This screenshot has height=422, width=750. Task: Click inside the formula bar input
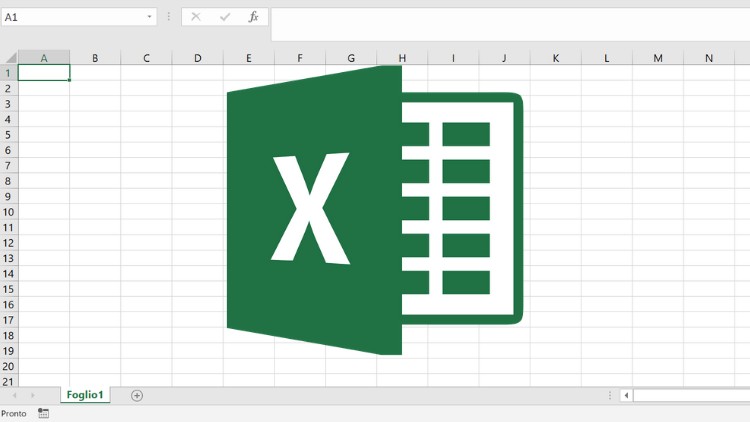pyautogui.click(x=510, y=25)
